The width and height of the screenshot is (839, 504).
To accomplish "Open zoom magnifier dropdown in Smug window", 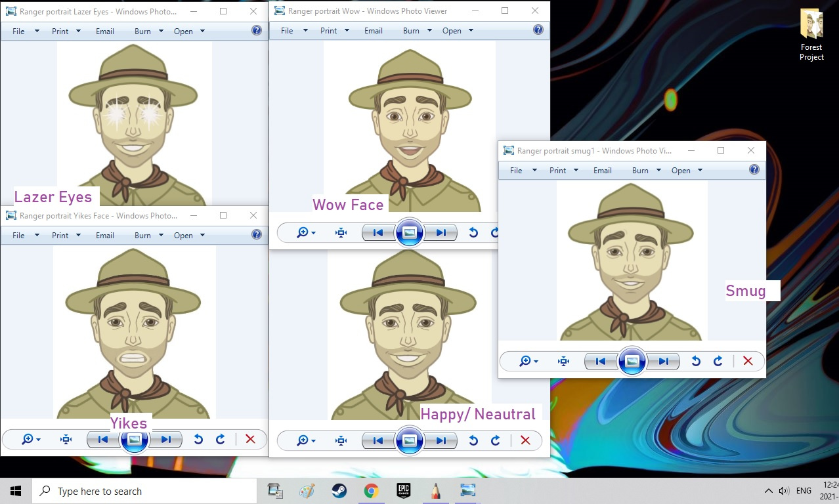I will pyautogui.click(x=528, y=361).
